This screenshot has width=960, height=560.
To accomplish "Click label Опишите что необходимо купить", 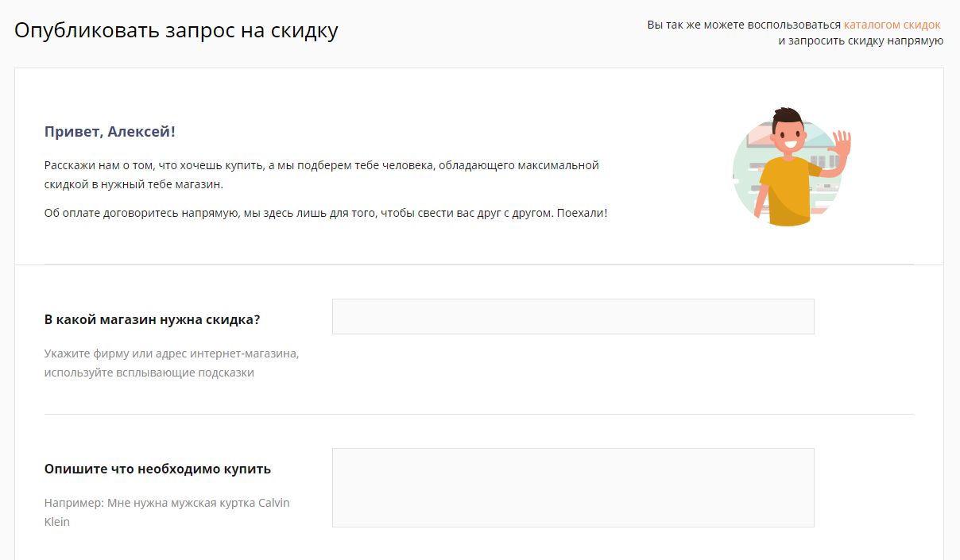I will pos(157,469).
